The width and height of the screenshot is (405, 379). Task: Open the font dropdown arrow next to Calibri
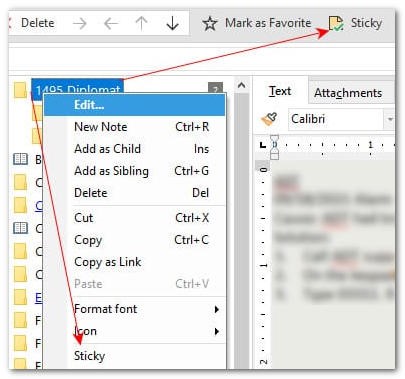pyautogui.click(x=390, y=119)
